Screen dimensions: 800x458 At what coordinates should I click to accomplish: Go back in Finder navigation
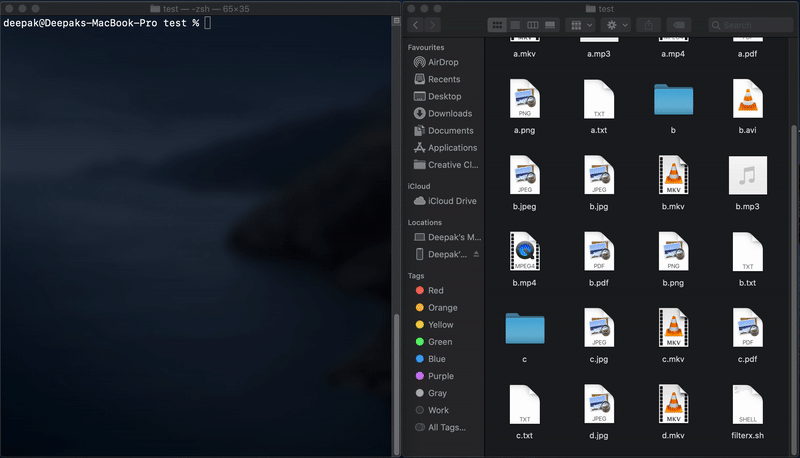(x=416, y=25)
